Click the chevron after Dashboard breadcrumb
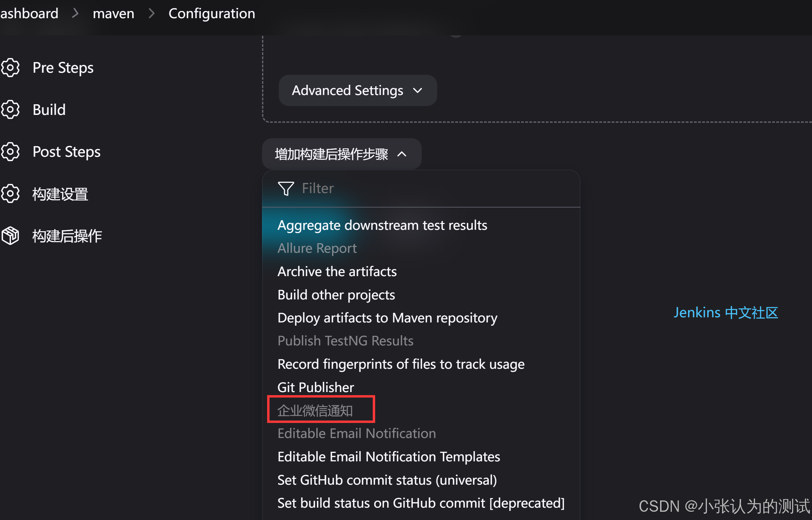812x520 pixels. click(x=75, y=14)
